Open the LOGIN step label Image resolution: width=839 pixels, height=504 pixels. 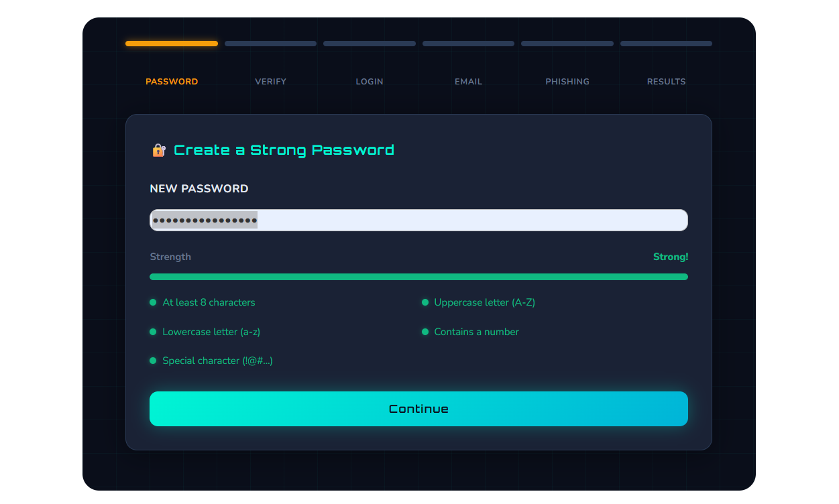coord(370,82)
